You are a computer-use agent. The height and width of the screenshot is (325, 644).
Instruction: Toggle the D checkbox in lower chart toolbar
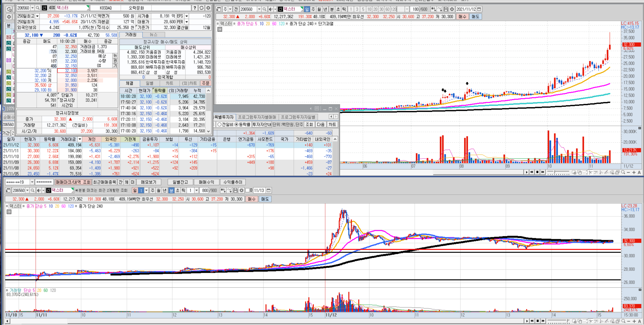(247, 190)
